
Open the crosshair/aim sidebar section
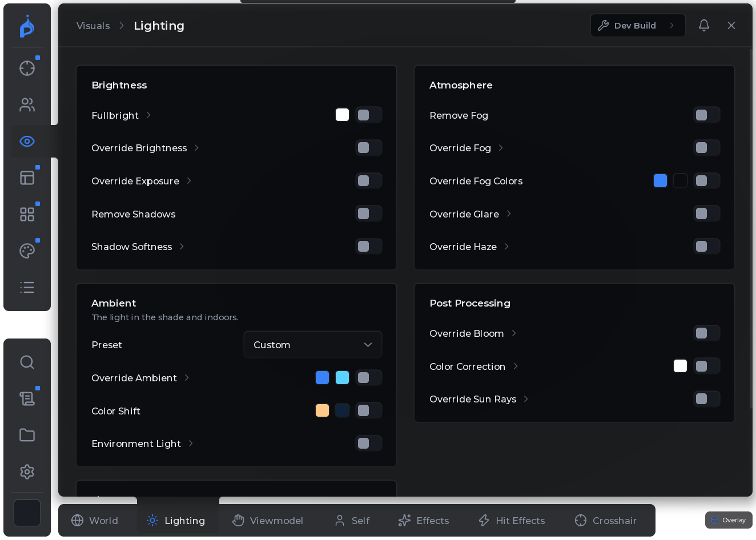coord(27,68)
